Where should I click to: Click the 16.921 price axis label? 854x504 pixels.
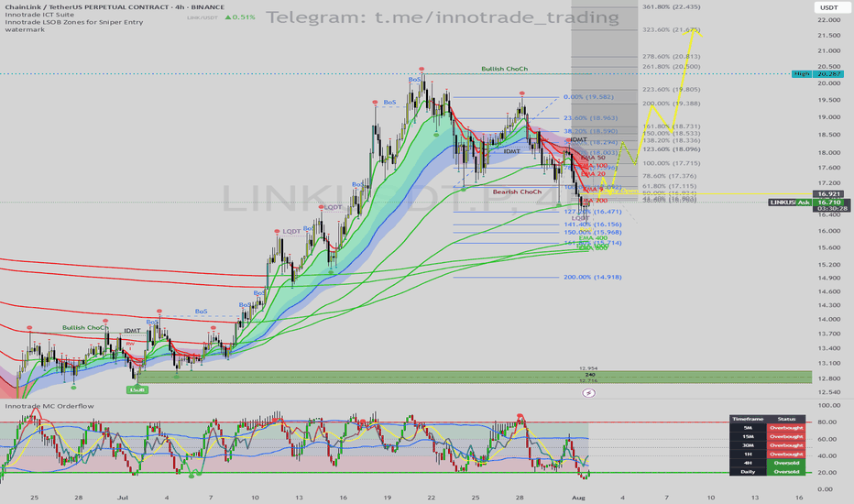pyautogui.click(x=827, y=194)
